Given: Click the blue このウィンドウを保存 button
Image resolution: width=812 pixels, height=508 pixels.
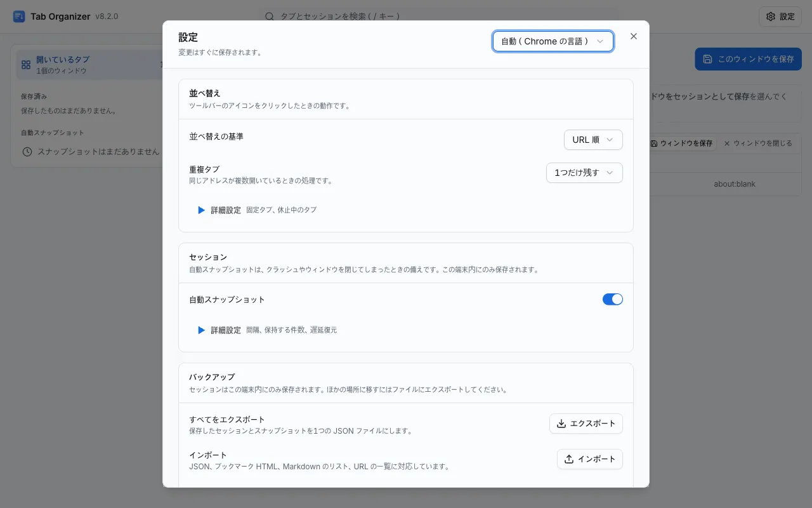Looking at the screenshot, I should coord(749,59).
